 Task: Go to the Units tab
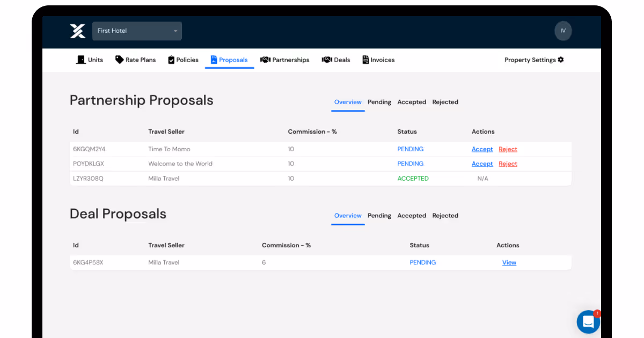pos(90,60)
